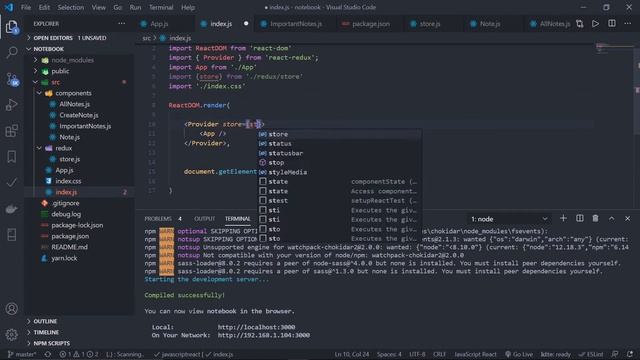Switch to the ImportantNotes.js editor tab
The image size is (640, 360).
pyautogui.click(x=296, y=24)
